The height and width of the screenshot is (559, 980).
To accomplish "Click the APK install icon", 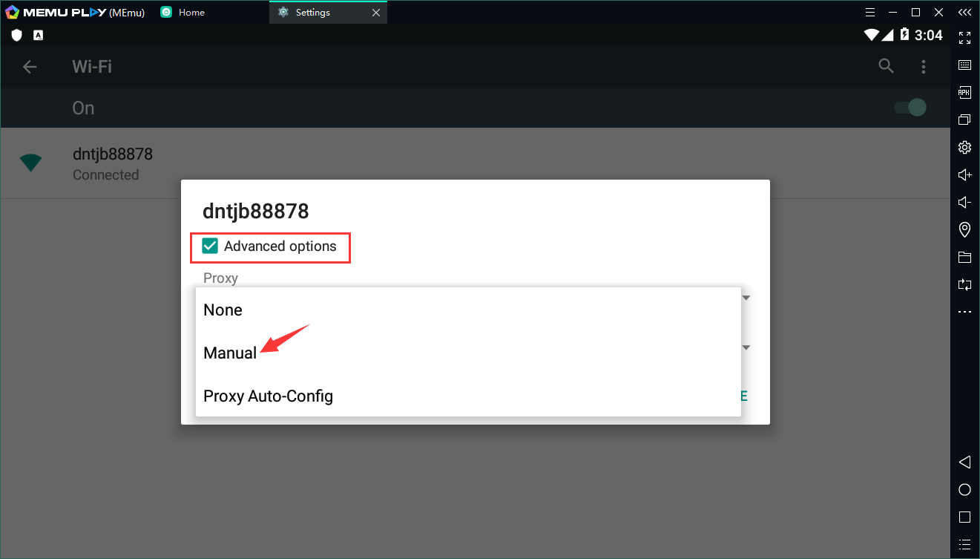I will 964,92.
